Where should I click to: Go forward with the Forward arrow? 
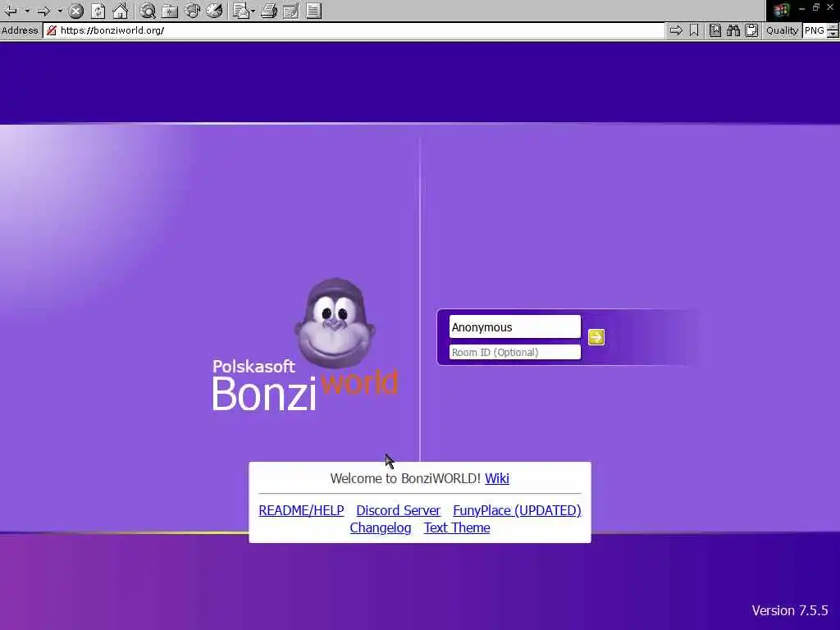tap(44, 10)
